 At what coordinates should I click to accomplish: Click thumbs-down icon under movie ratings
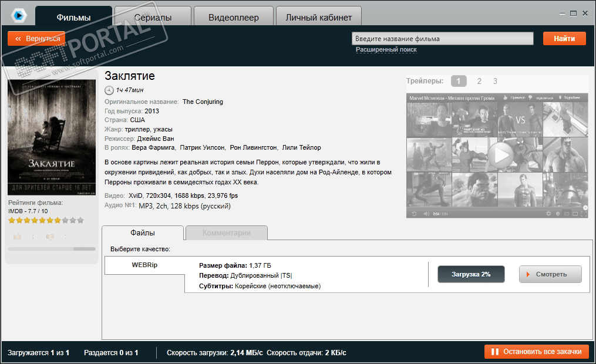tap(50, 237)
